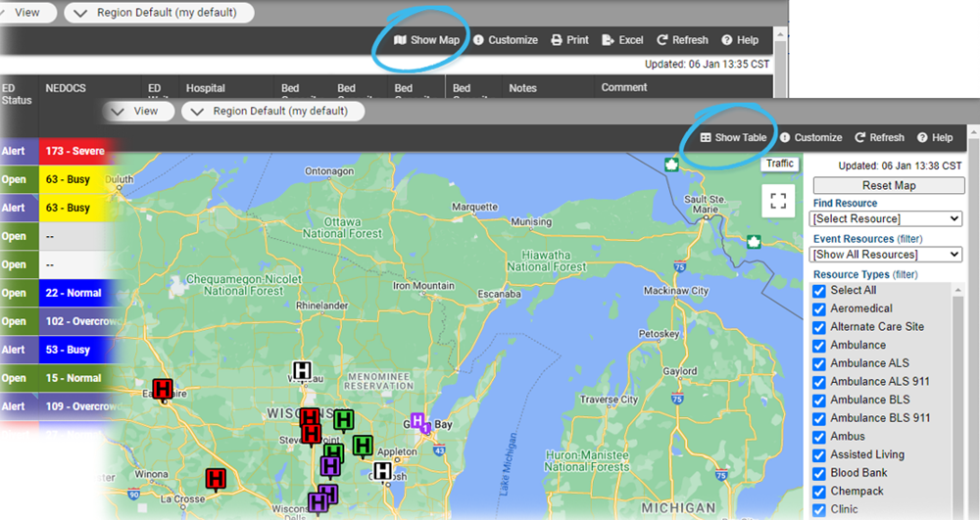Click the purple hospital marker at Green Bay
Screen dimensions: 980x520
pos(418,422)
